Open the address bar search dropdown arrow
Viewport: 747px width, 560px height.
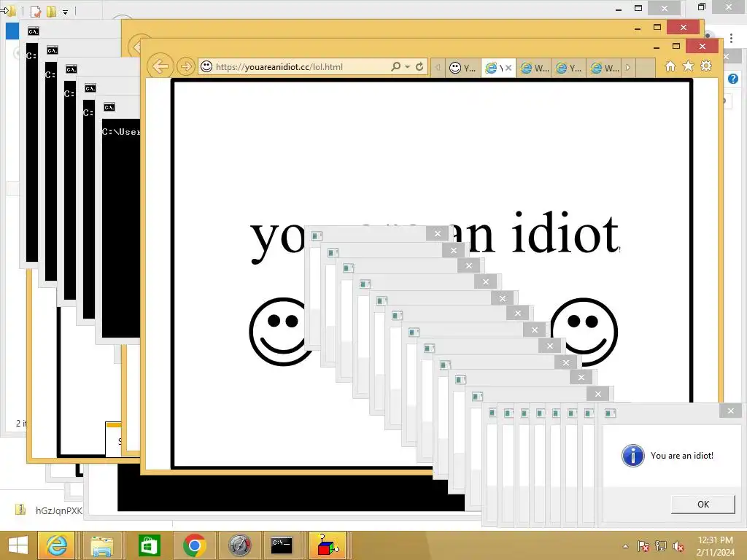(x=407, y=66)
